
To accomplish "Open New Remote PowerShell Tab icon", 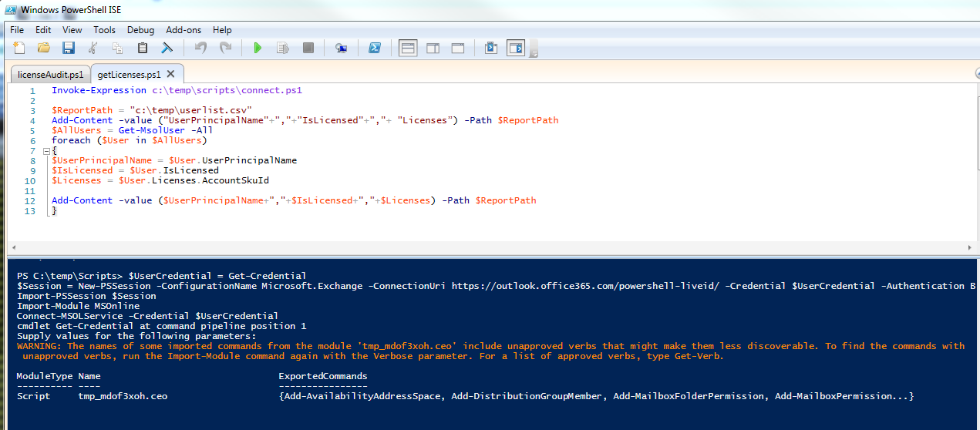I will [x=341, y=49].
